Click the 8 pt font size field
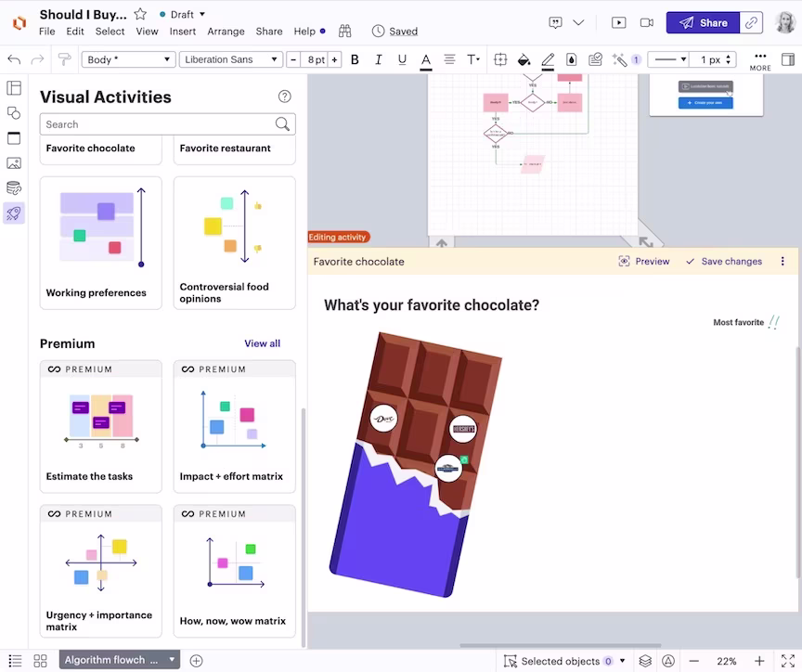The height and width of the screenshot is (672, 802). [x=315, y=59]
